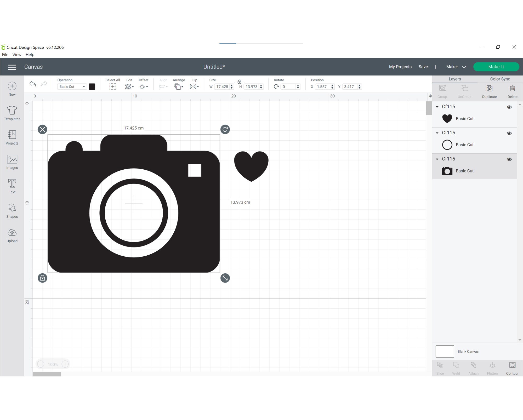Image resolution: width=523 pixels, height=420 pixels.
Task: Toggle visibility of the camera layer
Action: tap(509, 159)
